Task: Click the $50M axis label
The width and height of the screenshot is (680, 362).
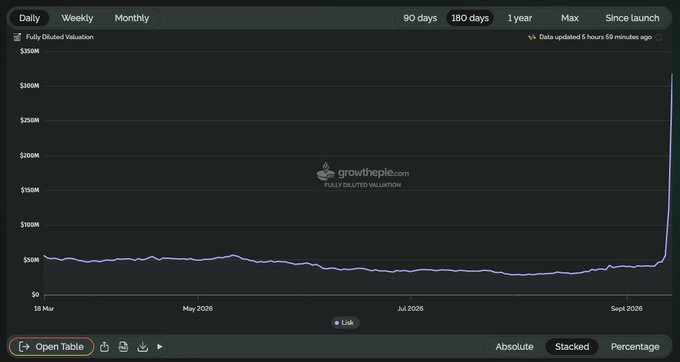Action: pos(31,260)
